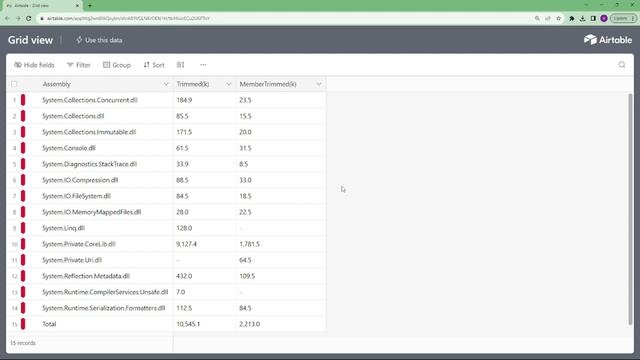Click the Assembly column header

click(90, 84)
